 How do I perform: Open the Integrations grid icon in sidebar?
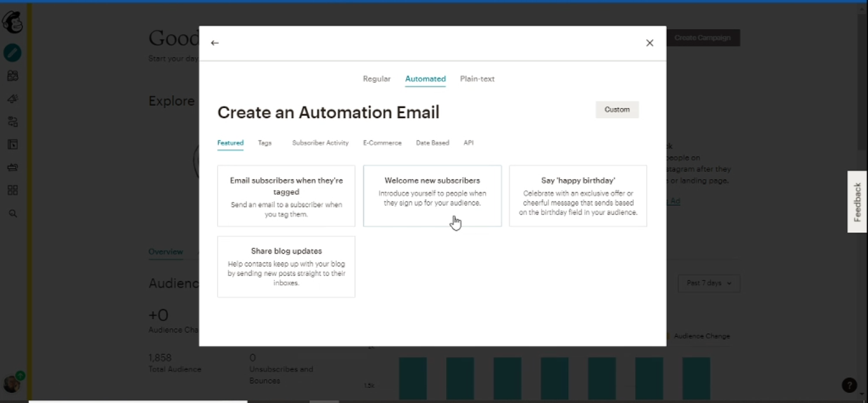(12, 190)
